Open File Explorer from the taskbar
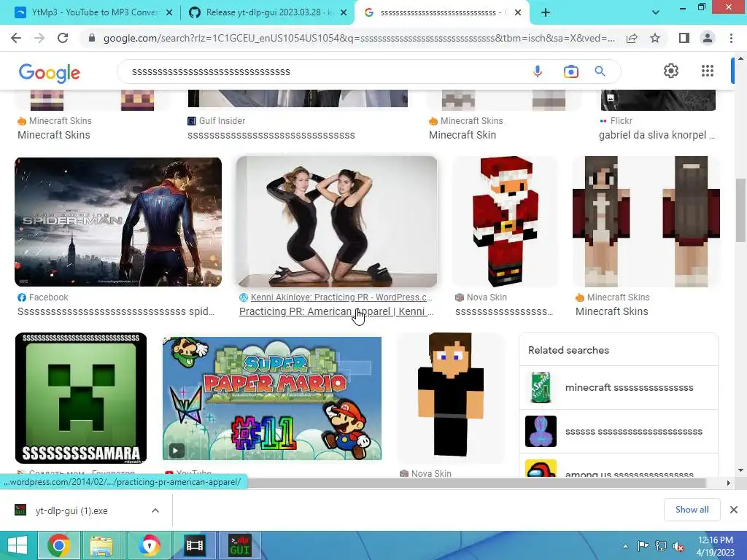This screenshot has height=560, width=747. [101, 545]
